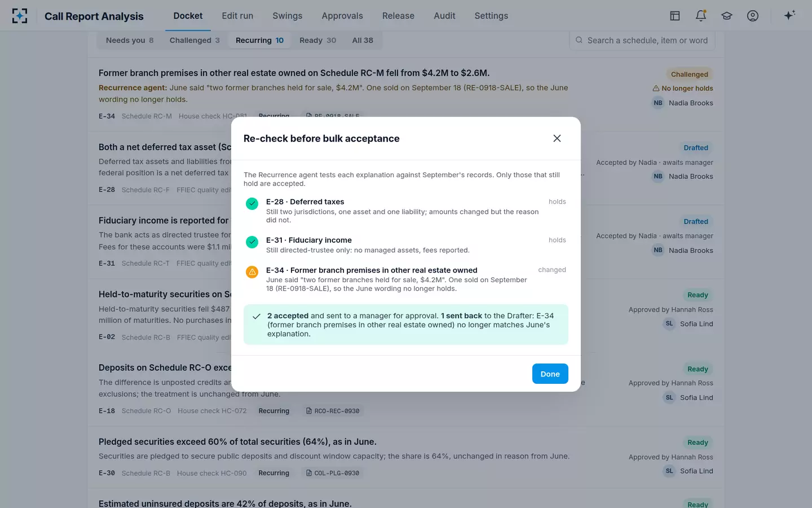
Task: Filter docket by Needs you
Action: (130, 40)
